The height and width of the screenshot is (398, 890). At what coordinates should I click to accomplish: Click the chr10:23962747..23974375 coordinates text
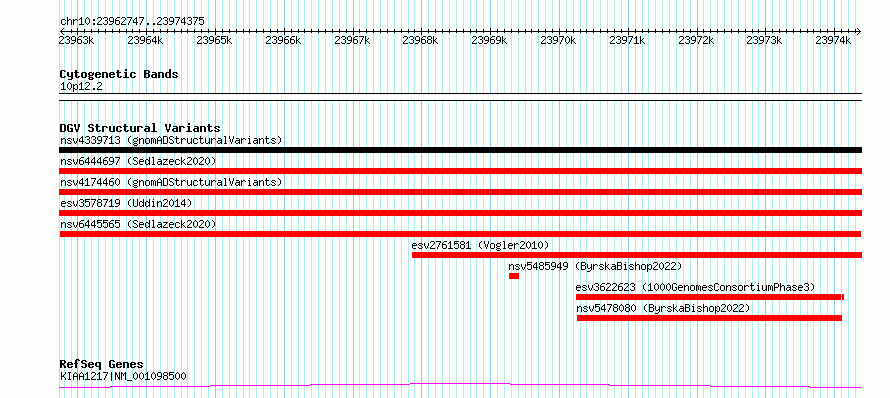click(132, 22)
